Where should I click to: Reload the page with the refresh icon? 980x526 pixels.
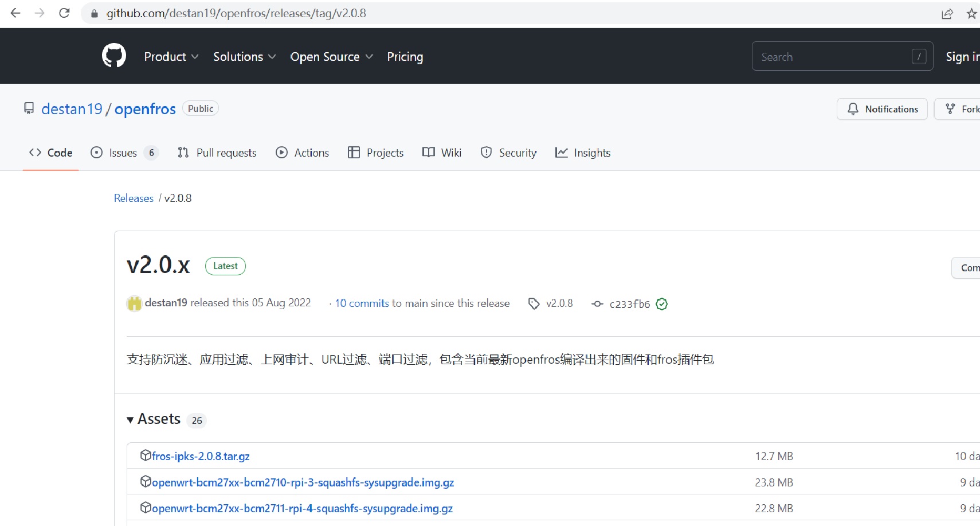point(64,13)
